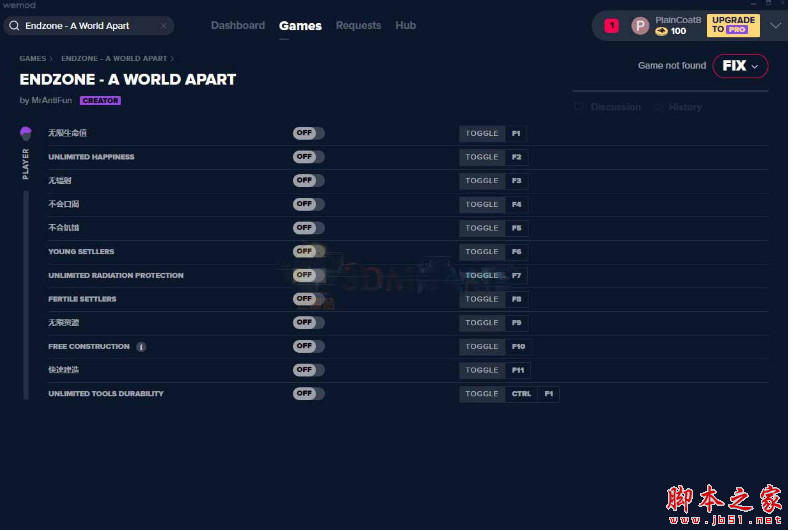Click TOGGLE label for Fertile Settlers
This screenshot has width=793, height=531.
pos(482,299)
